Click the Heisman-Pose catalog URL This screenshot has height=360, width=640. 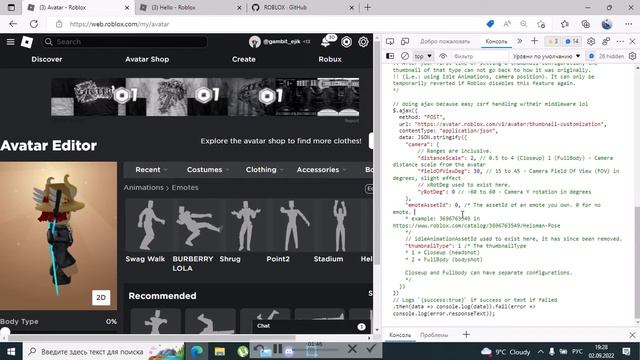click(476, 225)
